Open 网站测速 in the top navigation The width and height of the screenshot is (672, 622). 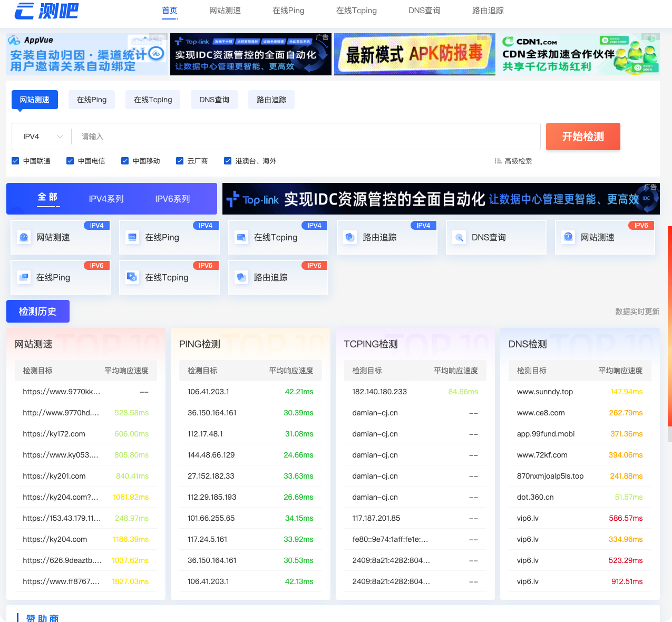225,11
